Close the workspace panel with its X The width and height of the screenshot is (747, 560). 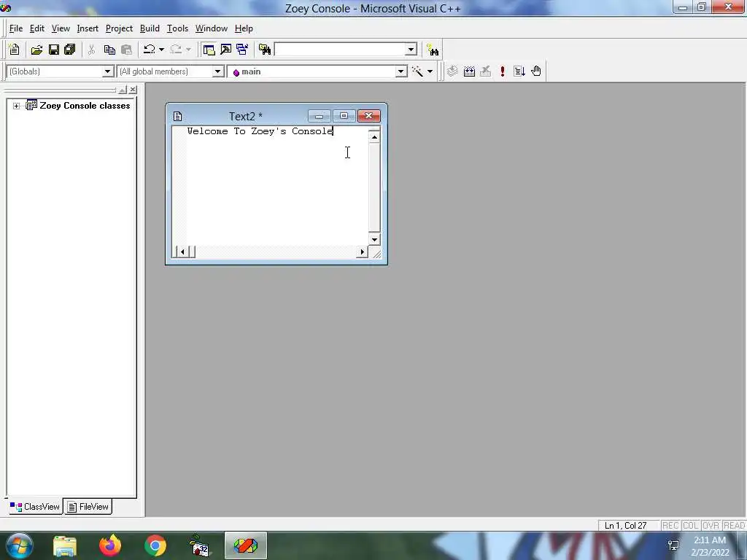(133, 90)
